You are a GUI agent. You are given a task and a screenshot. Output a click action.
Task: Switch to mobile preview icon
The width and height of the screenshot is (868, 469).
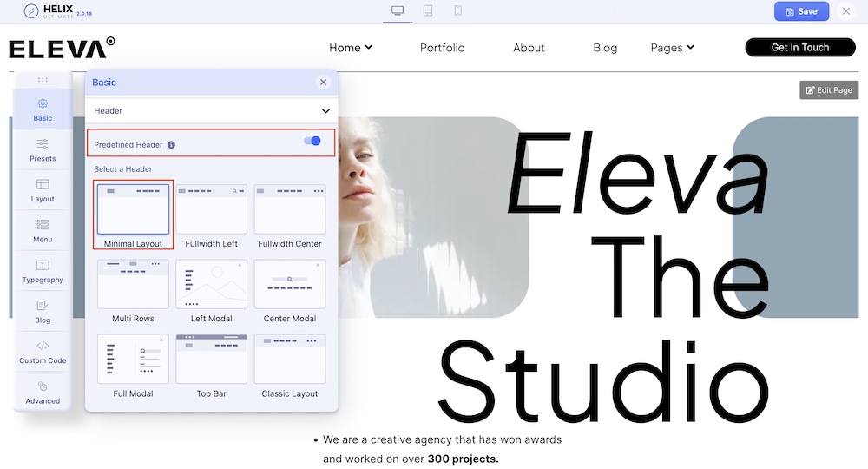click(x=457, y=10)
